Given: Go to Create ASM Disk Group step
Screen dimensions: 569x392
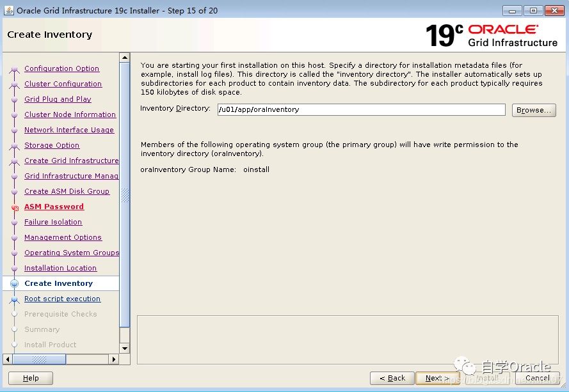Looking at the screenshot, I should pos(67,191).
